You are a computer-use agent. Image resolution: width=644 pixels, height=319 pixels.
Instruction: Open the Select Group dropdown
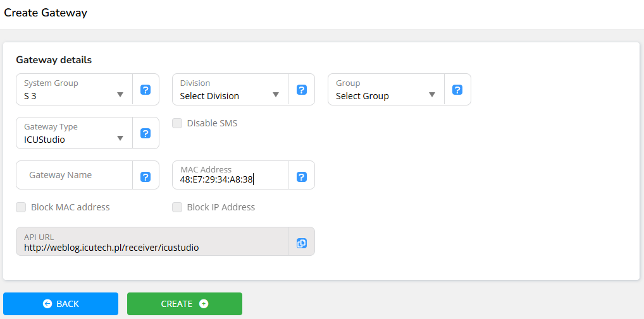[386, 90]
